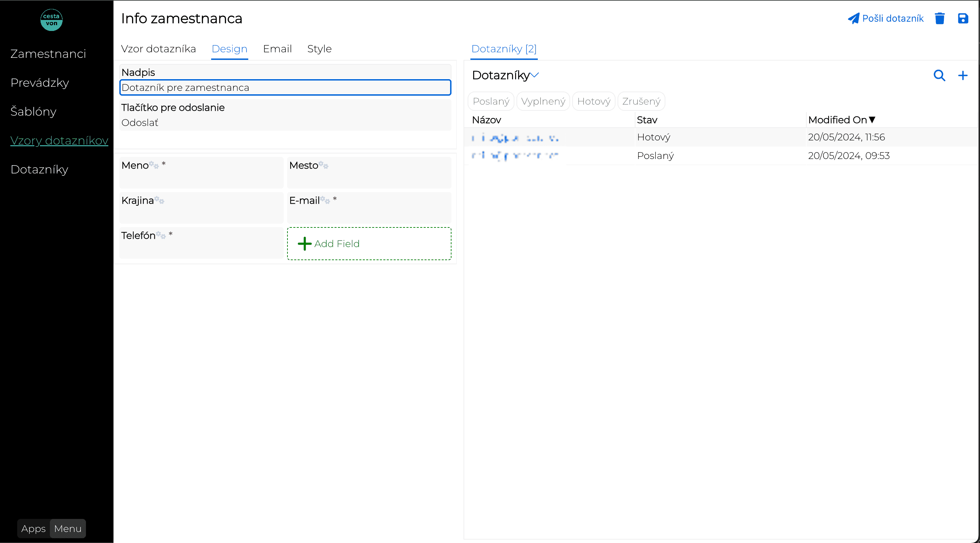This screenshot has width=980, height=543.
Task: Select the Dotazníky [2] tab
Action: 504,49
